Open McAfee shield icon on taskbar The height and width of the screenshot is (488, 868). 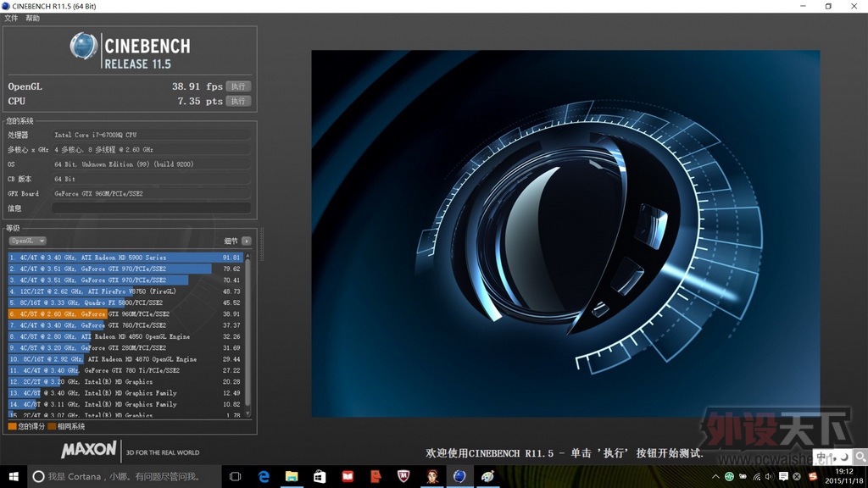(x=403, y=476)
